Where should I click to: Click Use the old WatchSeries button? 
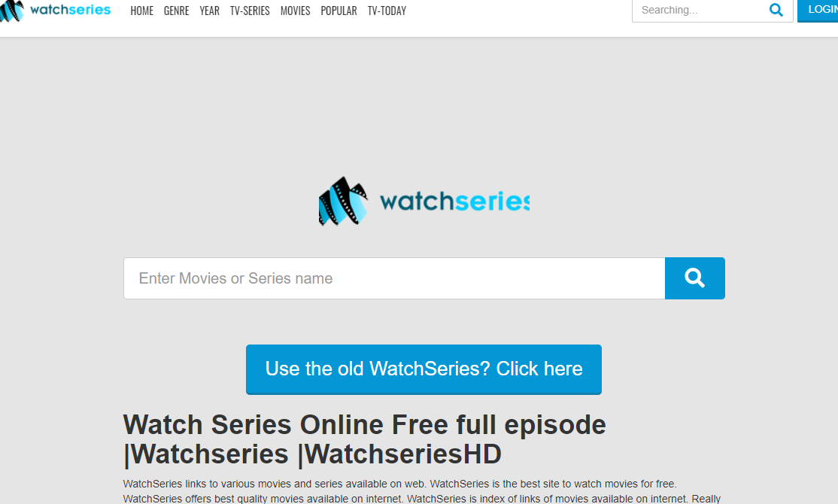click(x=424, y=369)
